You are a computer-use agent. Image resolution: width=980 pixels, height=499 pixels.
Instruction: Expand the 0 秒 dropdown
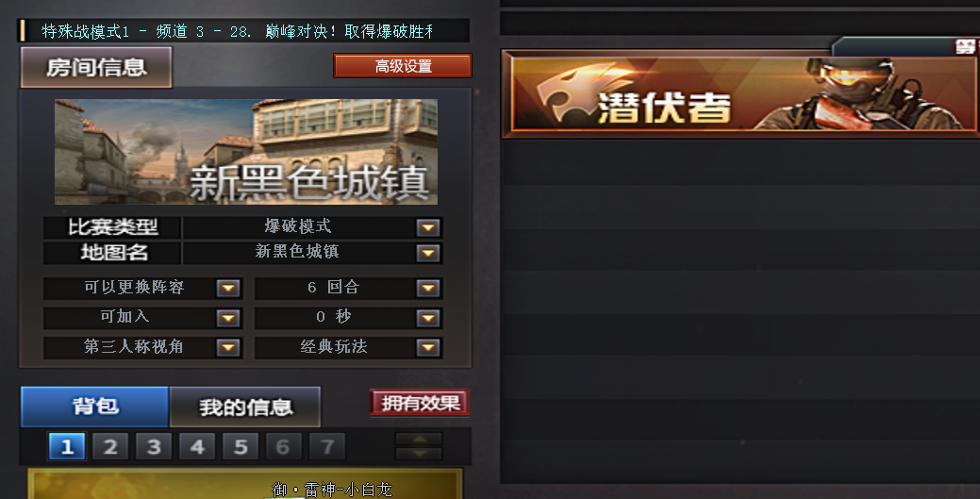coord(428,318)
